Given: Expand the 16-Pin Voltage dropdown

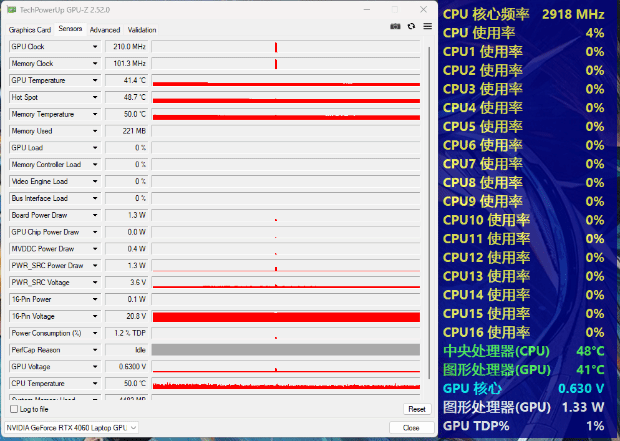Looking at the screenshot, I should 95,316.
